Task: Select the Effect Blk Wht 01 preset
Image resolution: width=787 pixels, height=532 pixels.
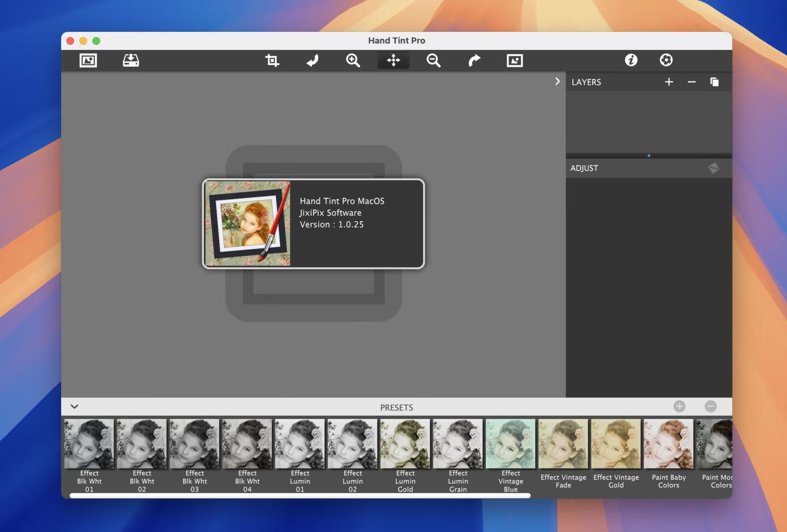Action: 89,456
